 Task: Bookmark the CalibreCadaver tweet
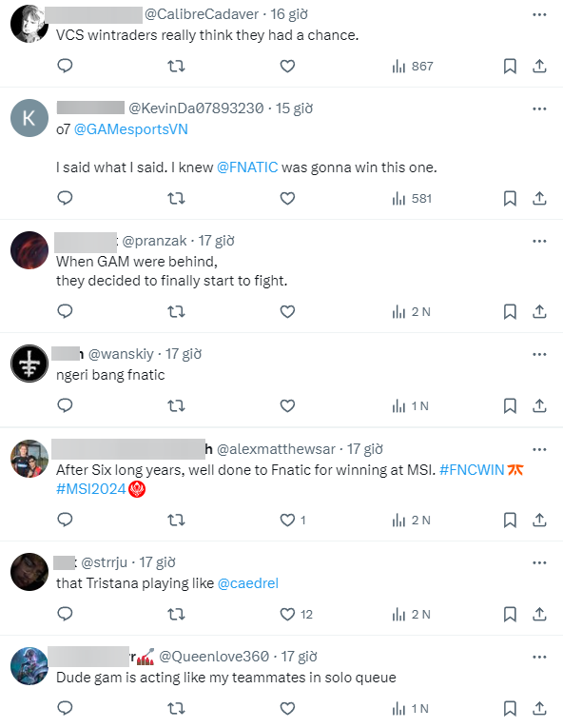510,66
